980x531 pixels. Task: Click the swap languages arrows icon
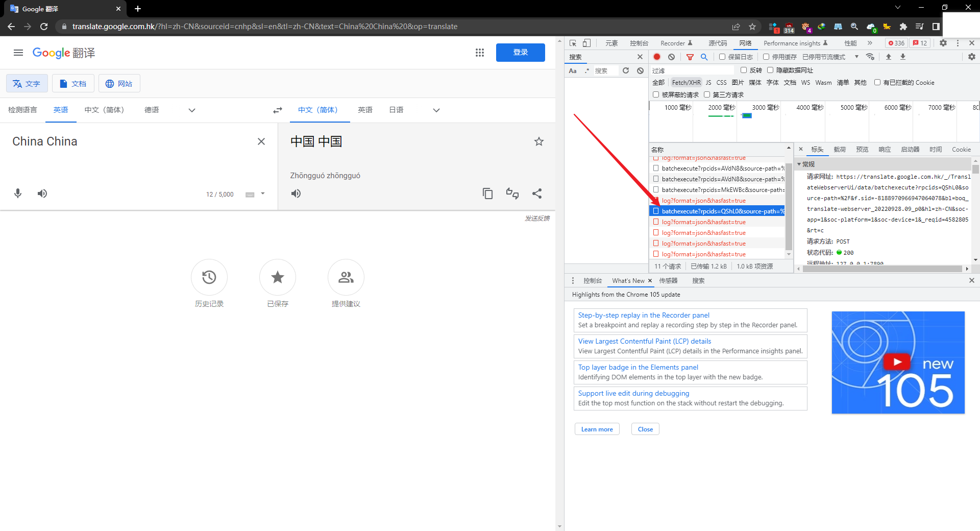click(277, 110)
